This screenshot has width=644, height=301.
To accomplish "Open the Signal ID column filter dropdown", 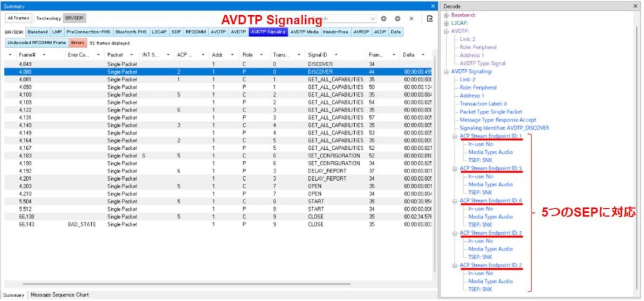I will pyautogui.click(x=336, y=55).
